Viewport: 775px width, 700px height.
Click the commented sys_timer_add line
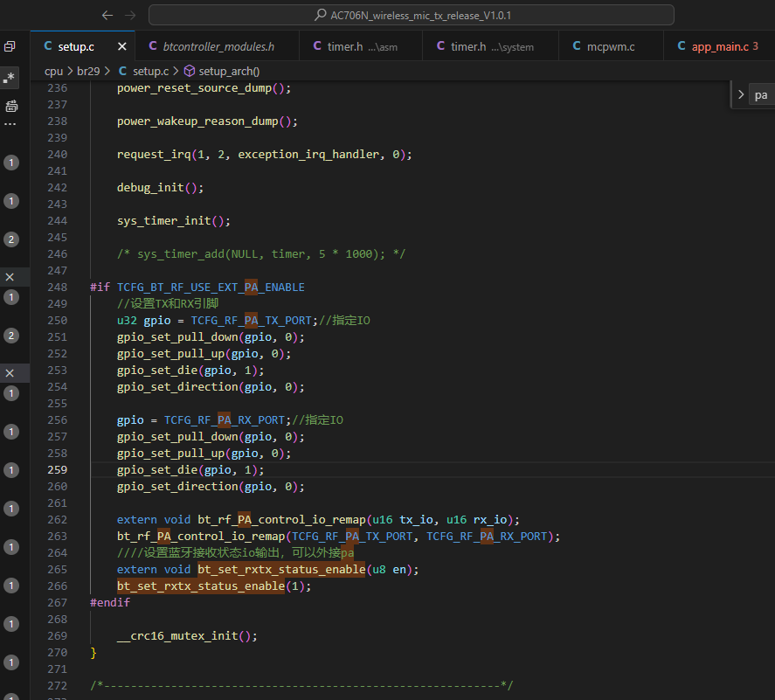point(261,254)
